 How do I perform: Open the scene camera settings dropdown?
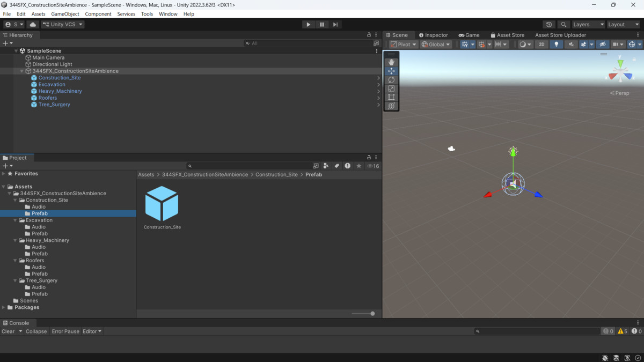(x=617, y=45)
